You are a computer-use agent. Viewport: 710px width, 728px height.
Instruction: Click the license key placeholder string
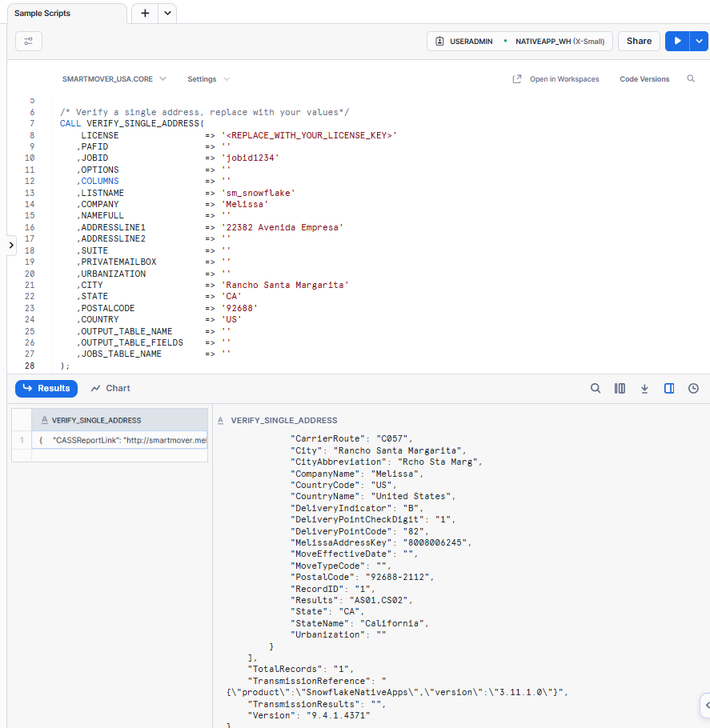pos(309,135)
